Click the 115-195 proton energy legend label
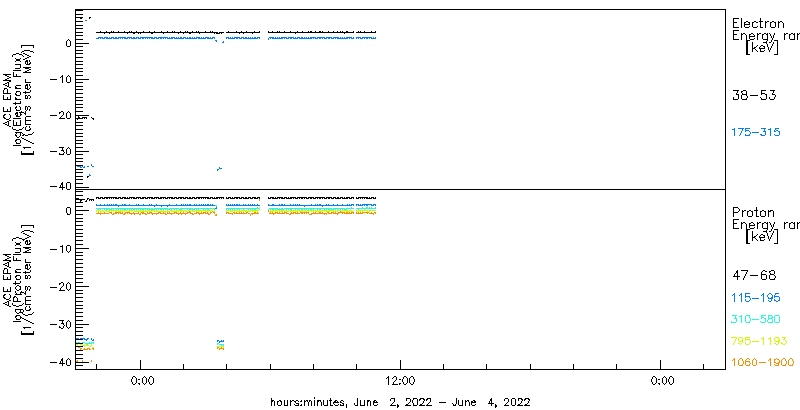Image resolution: width=800 pixels, height=410 pixels. coord(756,298)
